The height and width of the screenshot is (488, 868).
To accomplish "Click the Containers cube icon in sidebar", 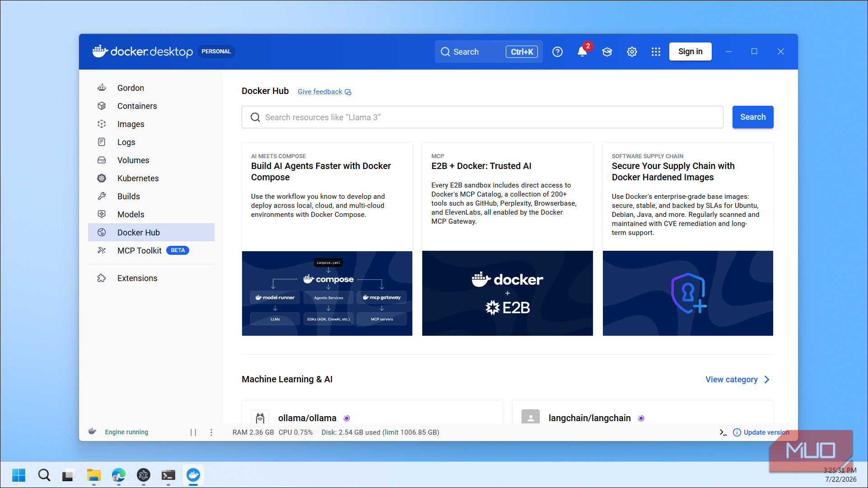I will pyautogui.click(x=102, y=106).
